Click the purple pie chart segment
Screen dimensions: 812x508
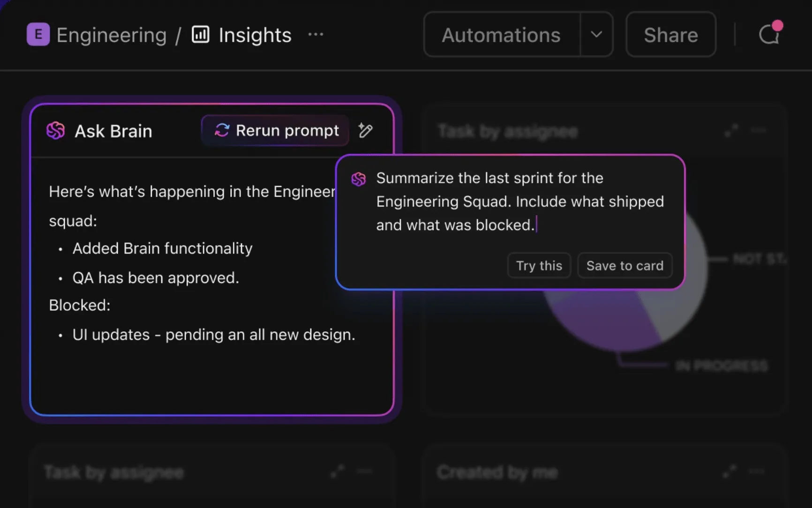(x=605, y=323)
